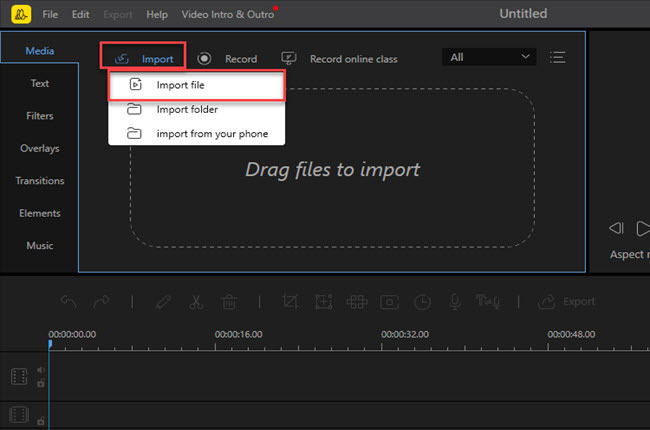Open the Filters tab in sidebar
650x430 pixels.
(x=40, y=116)
